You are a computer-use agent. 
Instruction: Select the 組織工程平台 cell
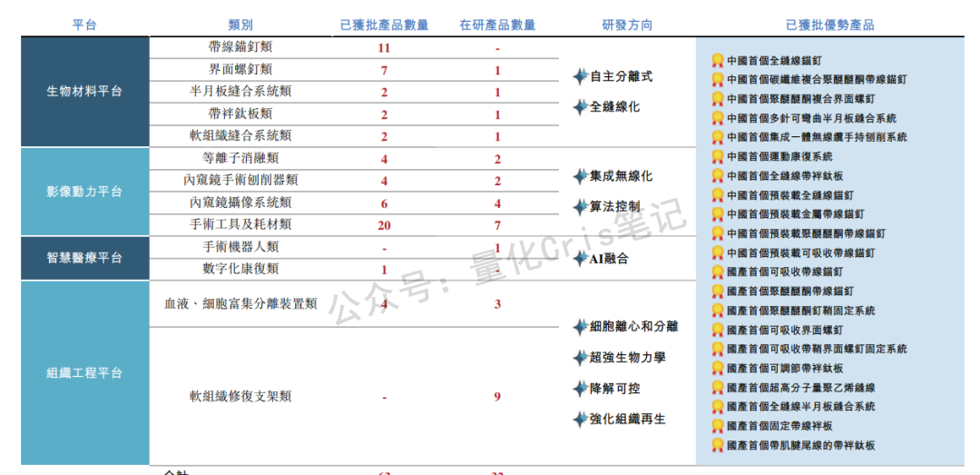click(x=85, y=373)
